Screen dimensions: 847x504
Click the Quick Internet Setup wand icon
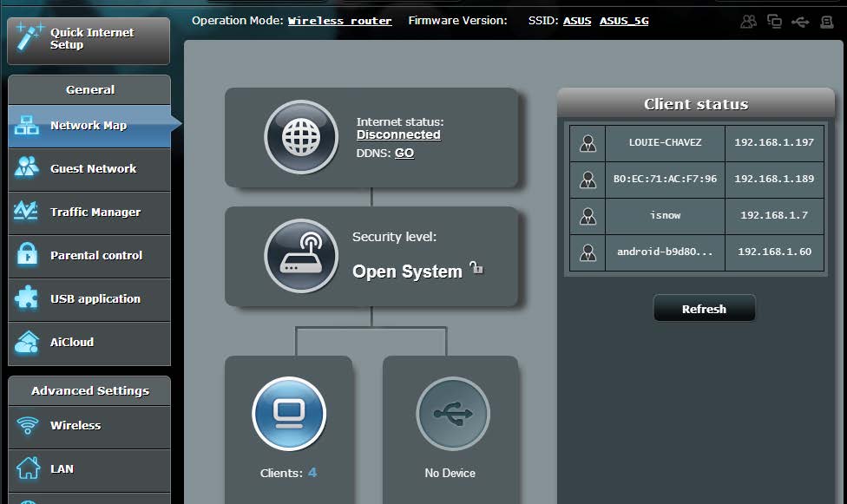pyautogui.click(x=30, y=36)
